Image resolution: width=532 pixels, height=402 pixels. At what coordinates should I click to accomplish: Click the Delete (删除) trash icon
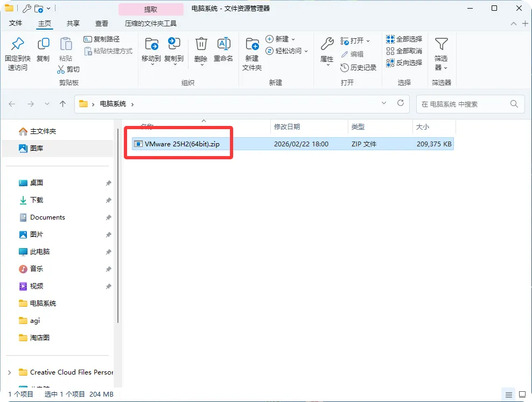(201, 44)
